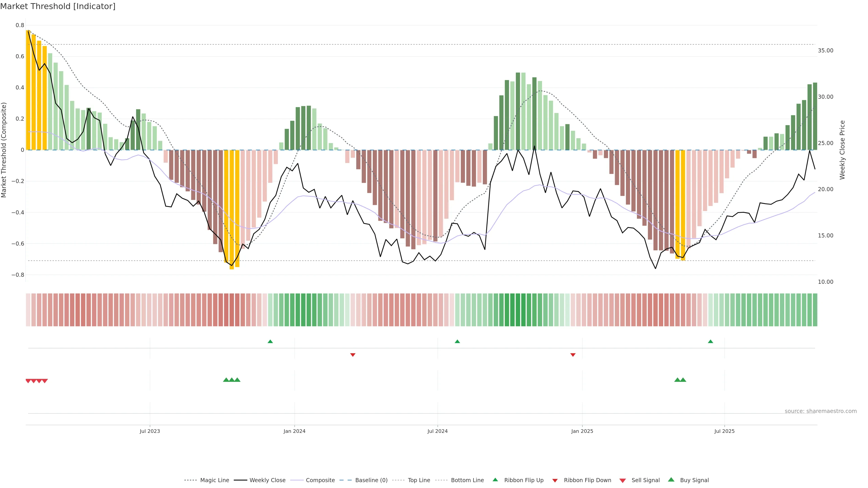Click the rightmost Buy Signal triangle in 2025
Screen dimensions: 868x488
pyautogui.click(x=683, y=380)
